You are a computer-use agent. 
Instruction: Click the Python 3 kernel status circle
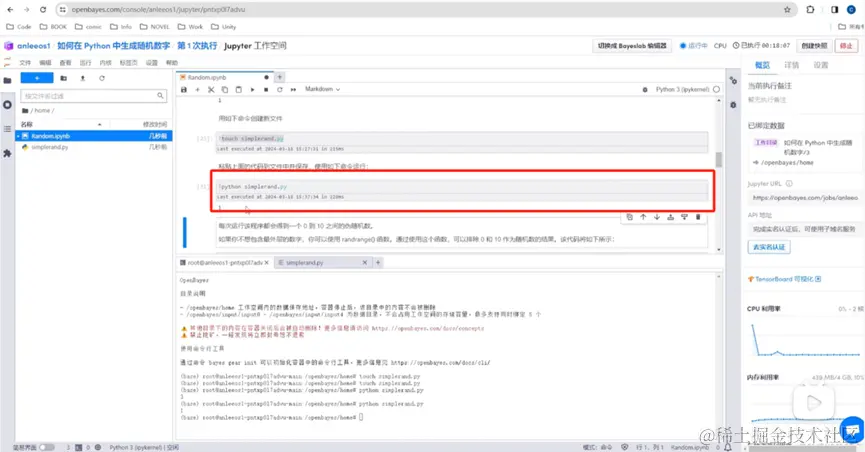point(716,89)
